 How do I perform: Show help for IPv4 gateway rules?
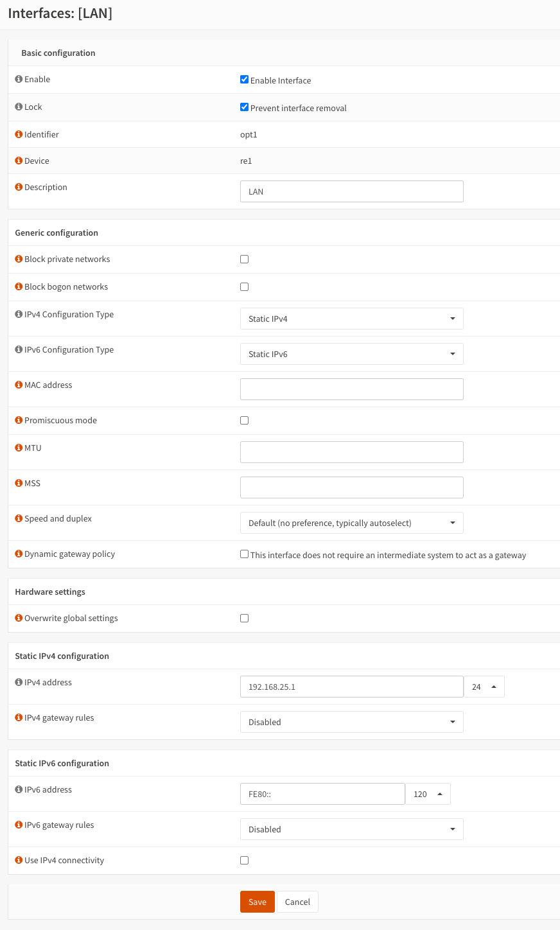tap(19, 717)
